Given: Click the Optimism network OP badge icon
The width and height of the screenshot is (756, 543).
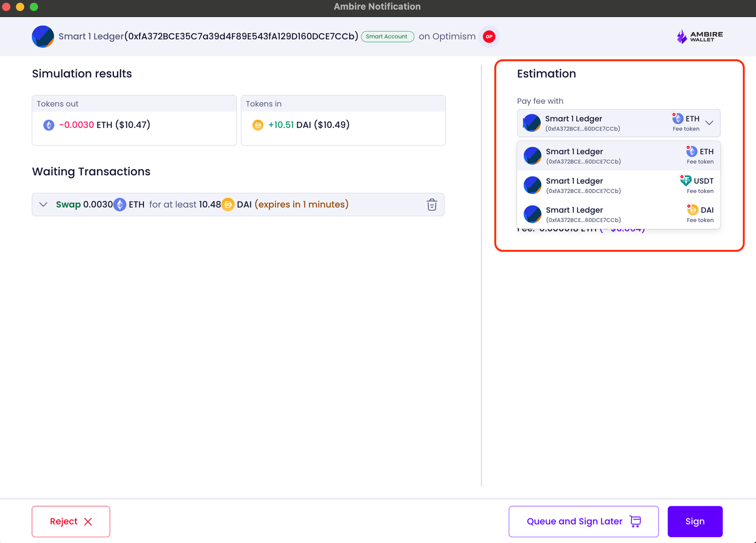Looking at the screenshot, I should click(x=489, y=37).
